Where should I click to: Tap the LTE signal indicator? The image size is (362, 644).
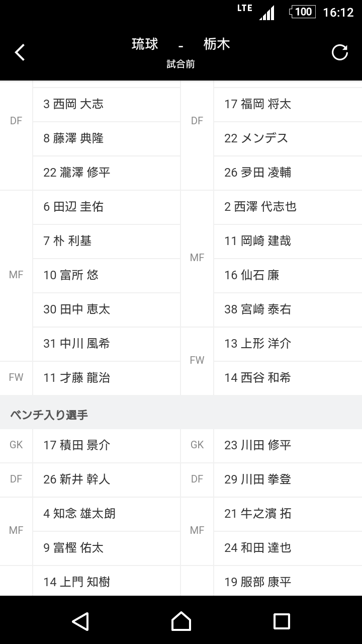256,12
